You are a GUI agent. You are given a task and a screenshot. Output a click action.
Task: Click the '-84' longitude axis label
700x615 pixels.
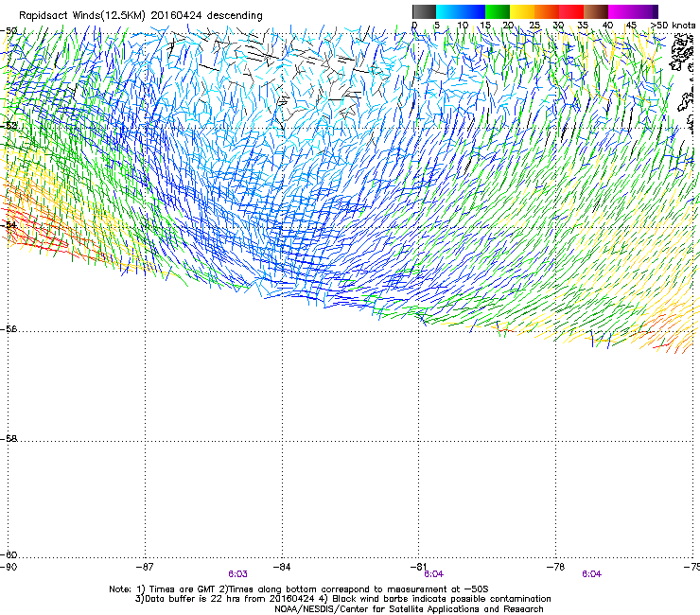pyautogui.click(x=282, y=567)
